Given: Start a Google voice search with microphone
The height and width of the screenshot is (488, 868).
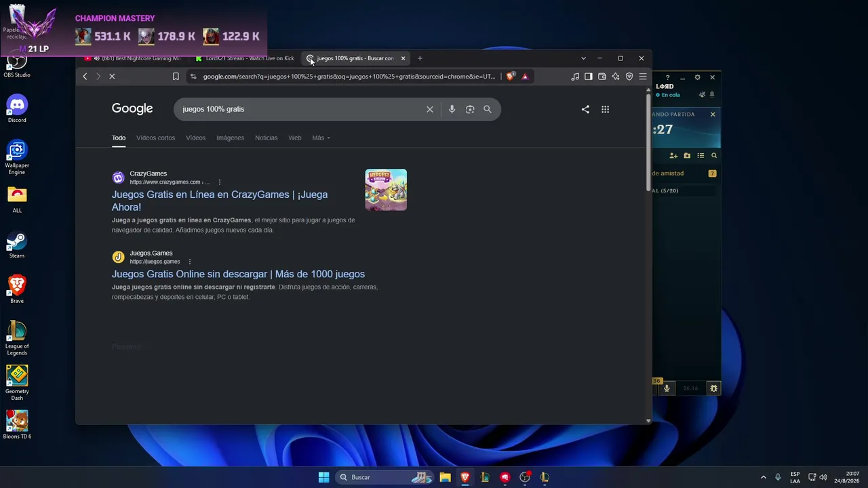Looking at the screenshot, I should [452, 109].
